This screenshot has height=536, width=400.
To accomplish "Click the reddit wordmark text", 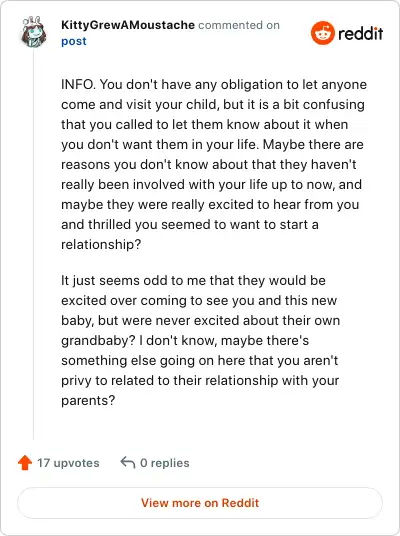I will pyautogui.click(x=360, y=34).
